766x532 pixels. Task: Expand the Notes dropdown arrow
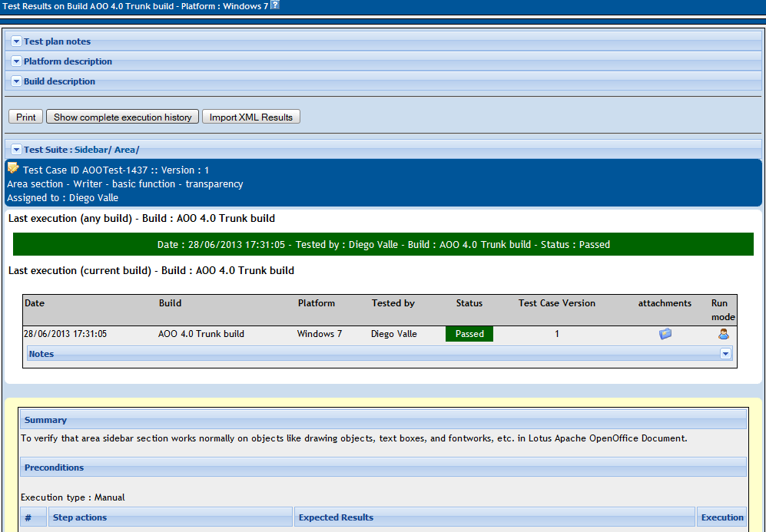[725, 354]
